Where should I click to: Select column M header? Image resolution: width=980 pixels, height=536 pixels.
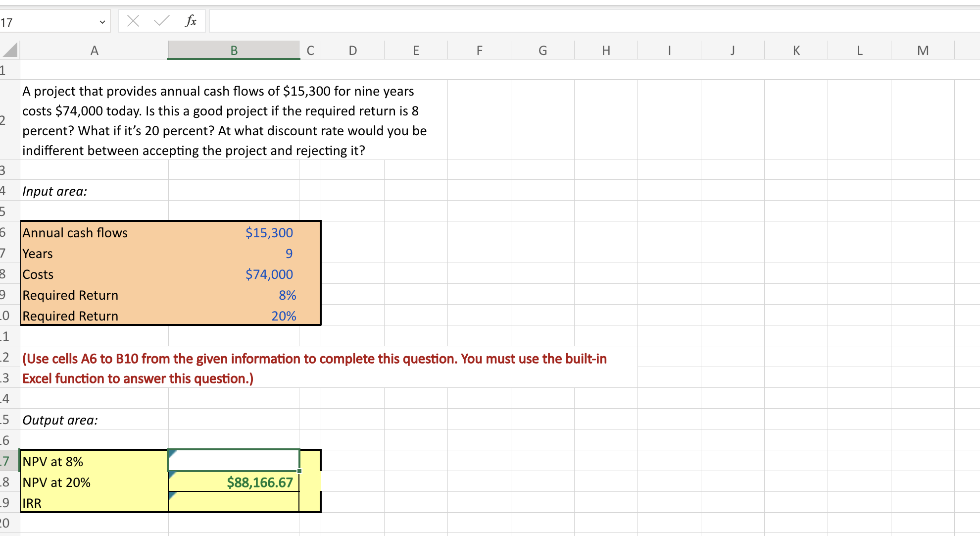coord(923,51)
